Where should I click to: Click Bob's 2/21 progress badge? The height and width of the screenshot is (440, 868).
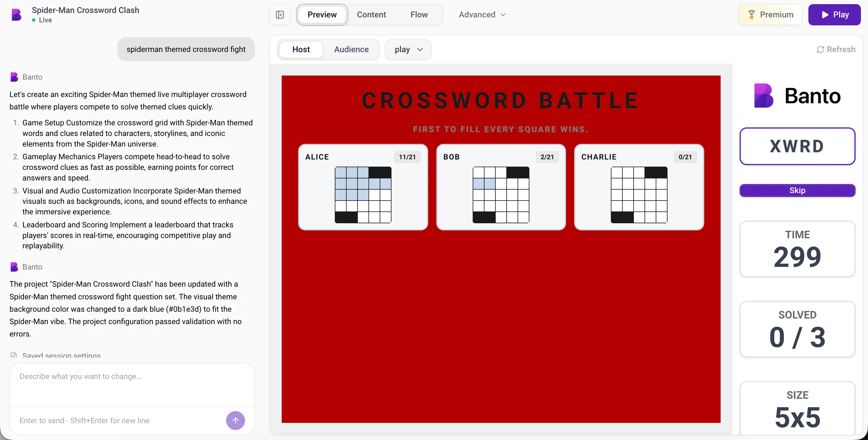click(547, 157)
